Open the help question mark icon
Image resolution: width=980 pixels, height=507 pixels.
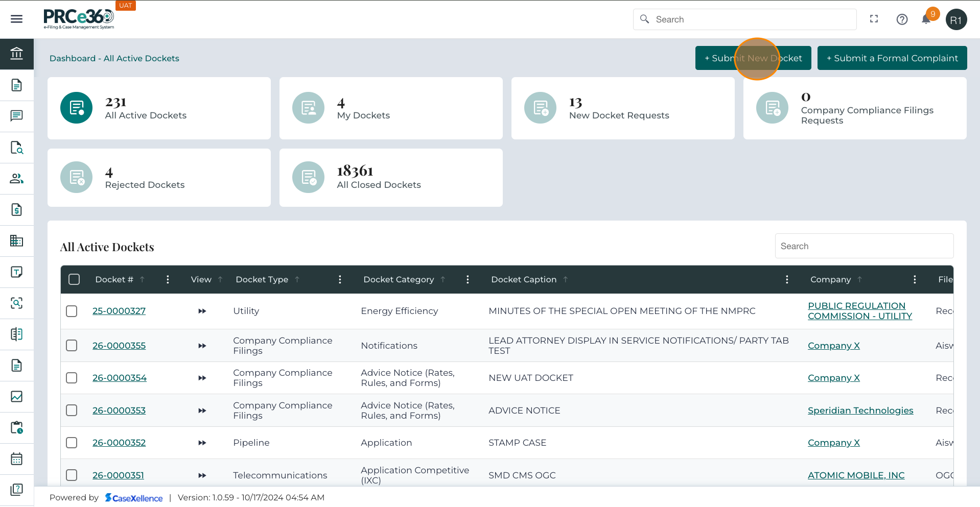tap(902, 19)
